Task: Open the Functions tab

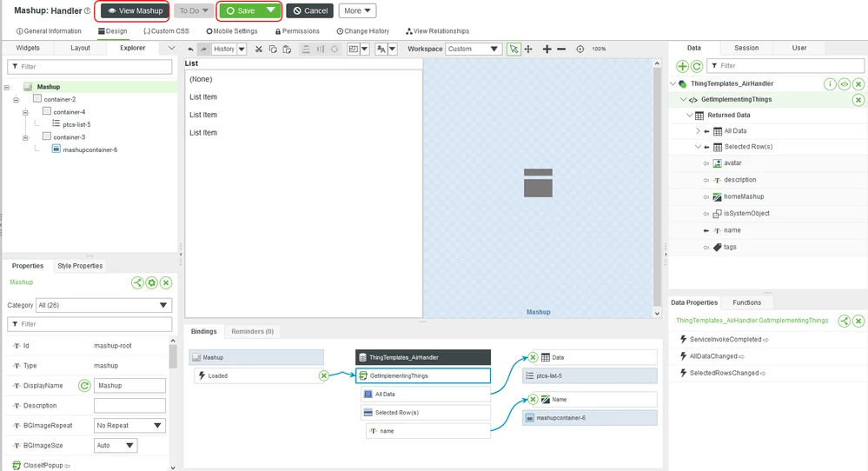Action: pyautogui.click(x=746, y=302)
